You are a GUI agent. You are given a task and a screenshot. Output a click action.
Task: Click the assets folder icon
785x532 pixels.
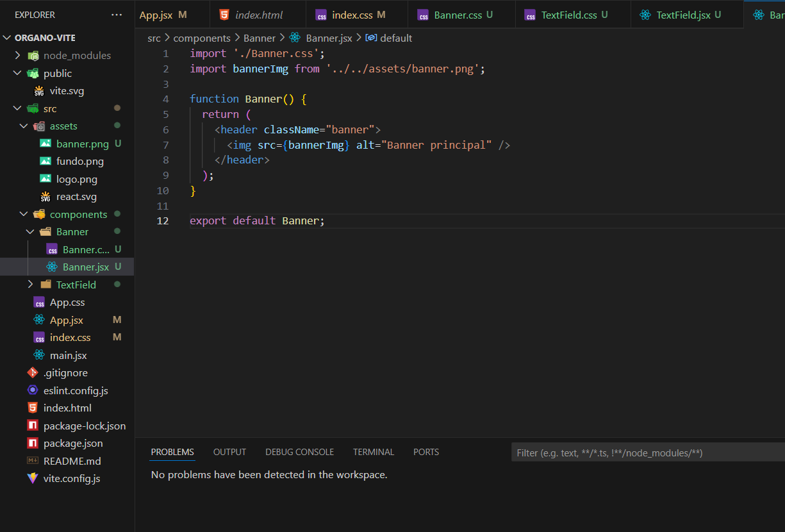(39, 126)
